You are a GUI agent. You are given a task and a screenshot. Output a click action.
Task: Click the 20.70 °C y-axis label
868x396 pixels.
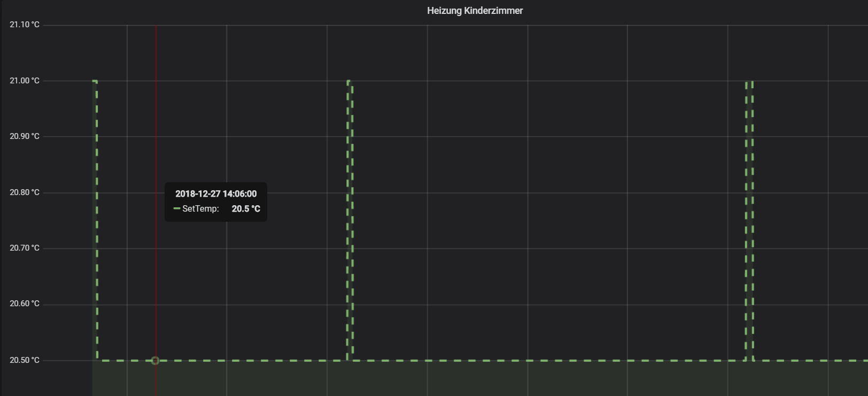coord(25,248)
